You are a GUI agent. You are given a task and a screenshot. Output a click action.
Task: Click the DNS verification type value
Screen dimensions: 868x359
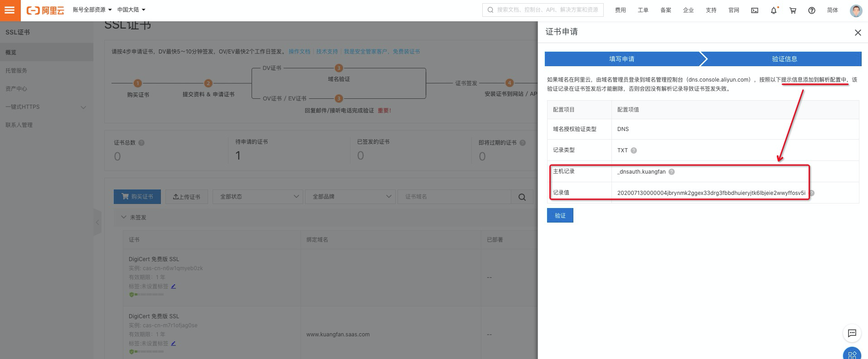(623, 129)
